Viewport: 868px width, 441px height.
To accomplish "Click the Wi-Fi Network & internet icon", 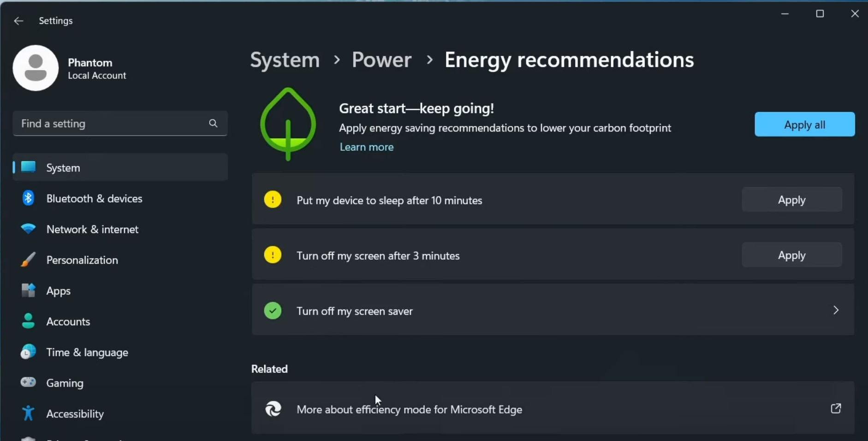I will point(28,229).
